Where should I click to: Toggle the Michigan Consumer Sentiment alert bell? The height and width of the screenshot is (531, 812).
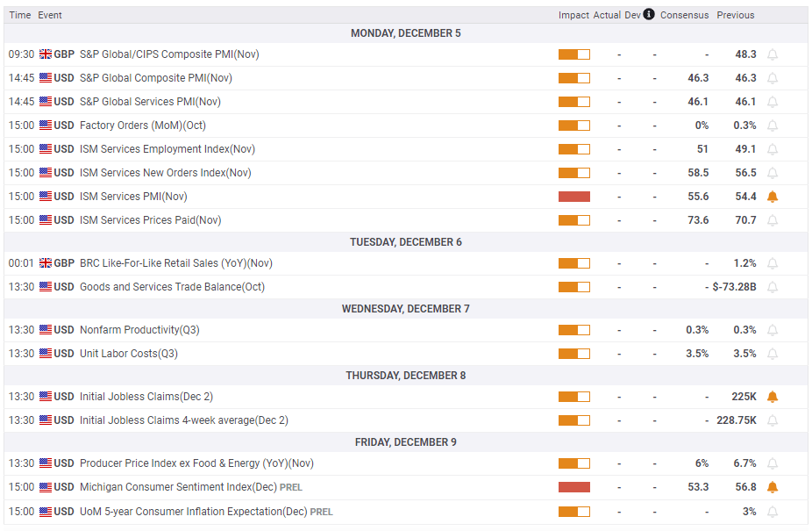coord(773,487)
